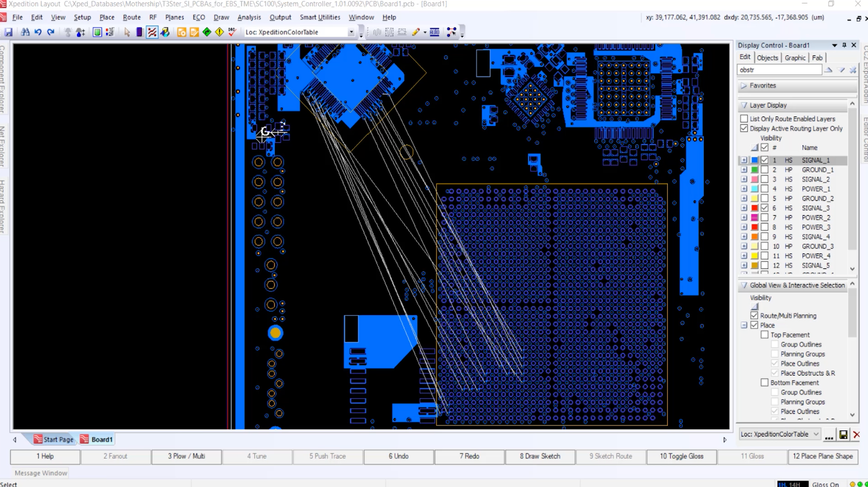Activate the Select mode arrow icon
868x487 pixels.
pyautogui.click(x=127, y=32)
